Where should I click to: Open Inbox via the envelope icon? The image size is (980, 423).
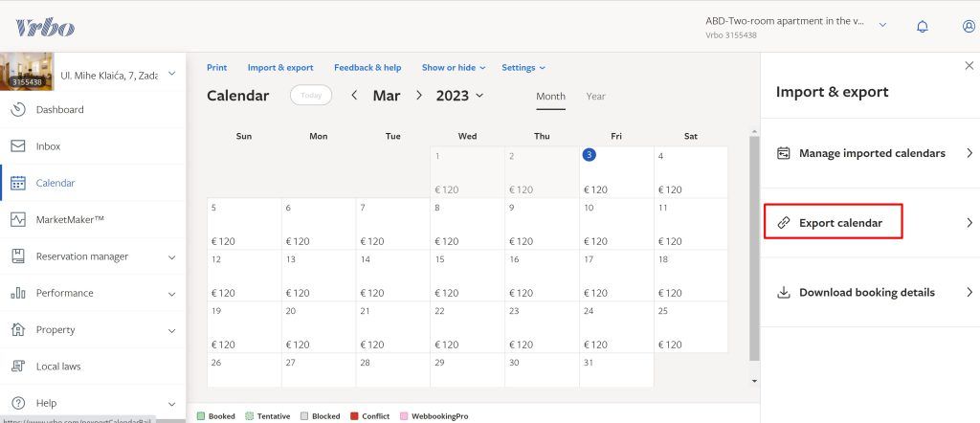18,146
